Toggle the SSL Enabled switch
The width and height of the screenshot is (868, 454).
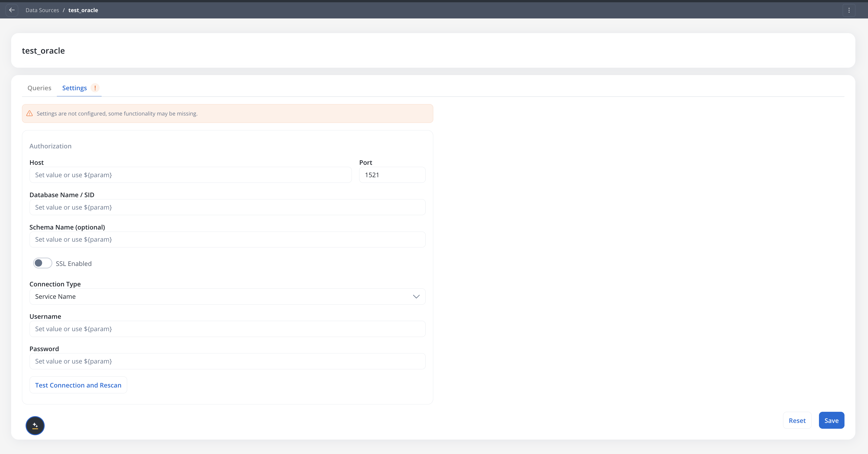[x=42, y=263]
